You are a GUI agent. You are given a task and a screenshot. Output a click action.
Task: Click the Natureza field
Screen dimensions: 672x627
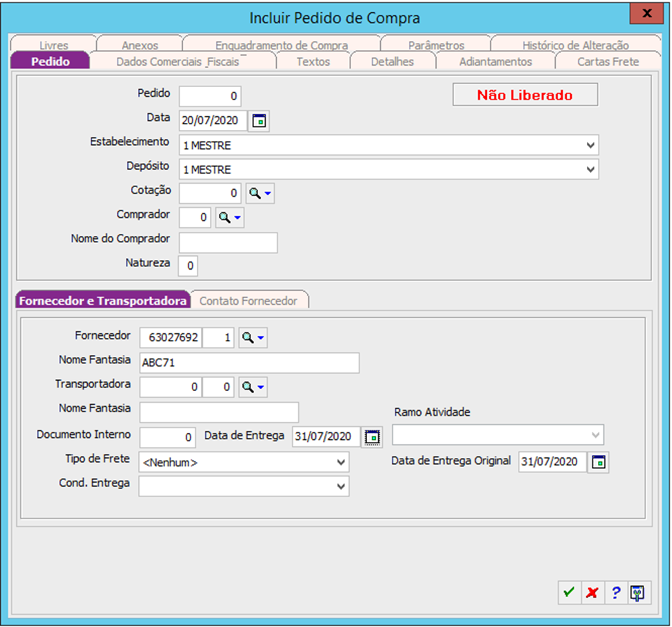point(188,266)
